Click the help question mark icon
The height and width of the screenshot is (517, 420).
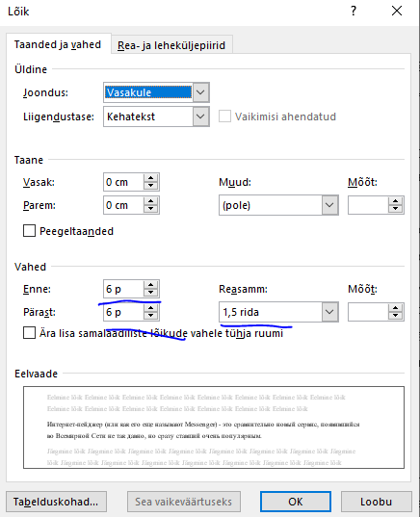354,12
